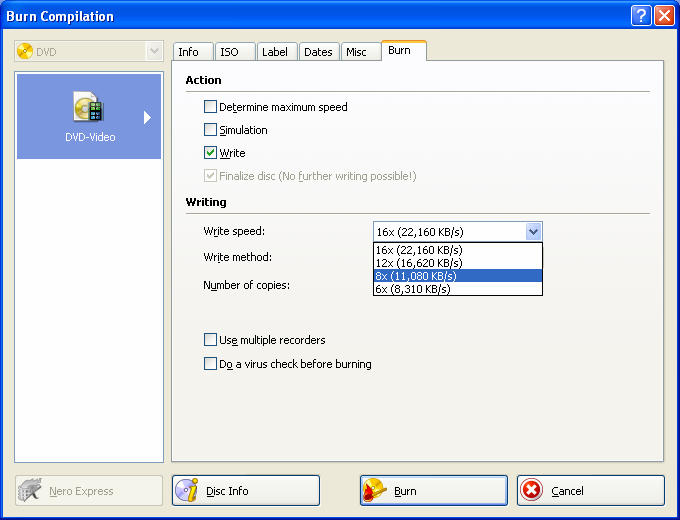Collapse the Write speed dropdown arrow

pyautogui.click(x=533, y=232)
